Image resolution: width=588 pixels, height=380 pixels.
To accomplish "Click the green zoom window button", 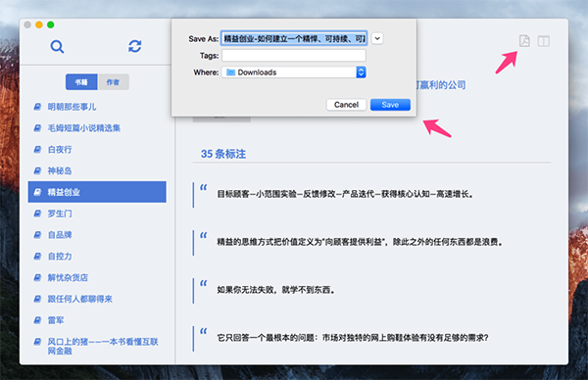I will point(51,24).
